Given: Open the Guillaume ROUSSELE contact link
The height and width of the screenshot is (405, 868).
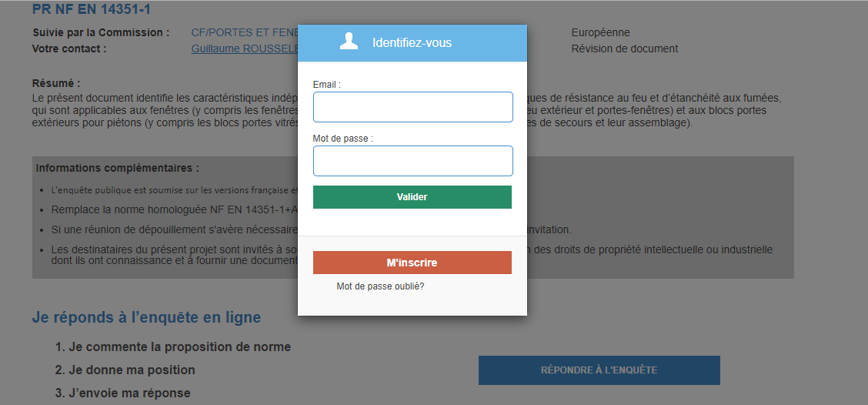Looking at the screenshot, I should point(245,49).
